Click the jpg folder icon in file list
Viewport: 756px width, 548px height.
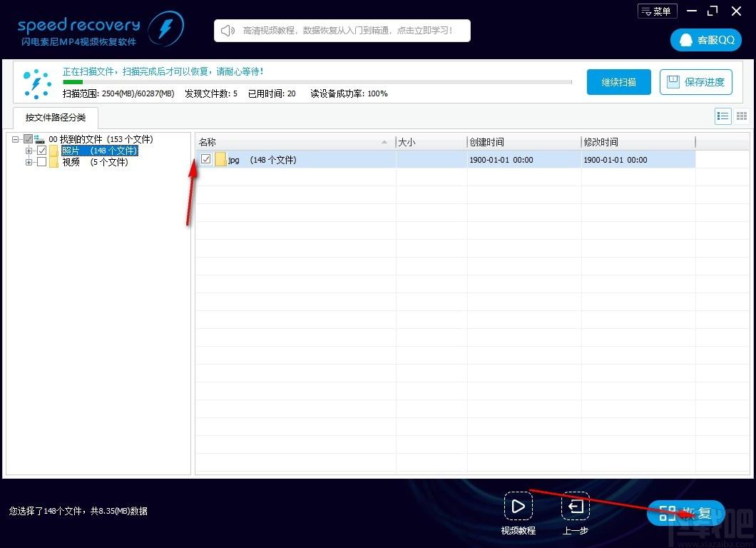pos(221,159)
